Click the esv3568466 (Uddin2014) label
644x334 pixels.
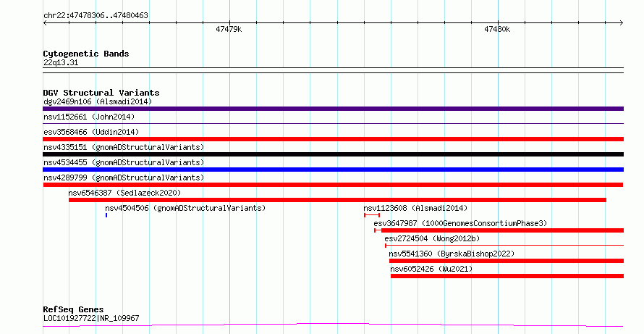[x=91, y=132]
